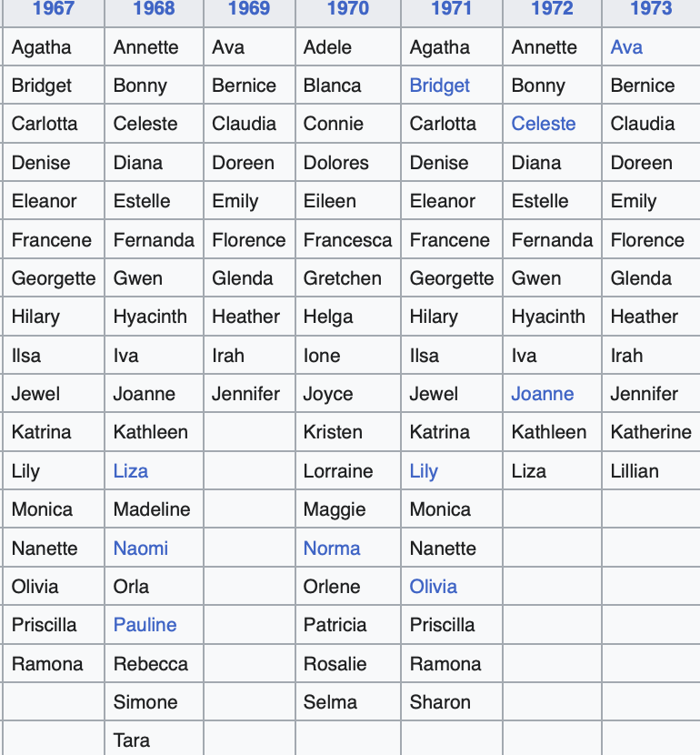Open the 1971 year header link
Screen dimensions: 700x755
point(451,8)
